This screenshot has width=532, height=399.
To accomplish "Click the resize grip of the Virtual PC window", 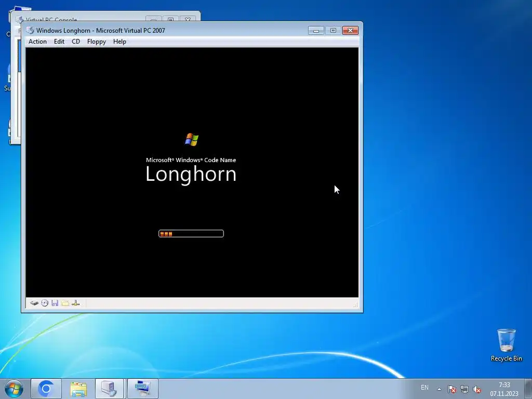I will pos(355,305).
